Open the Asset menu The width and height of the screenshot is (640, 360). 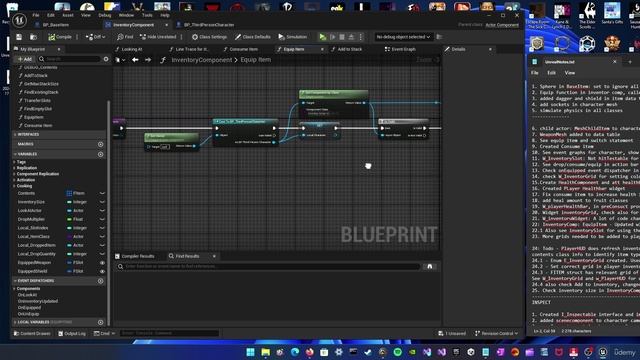68,15
